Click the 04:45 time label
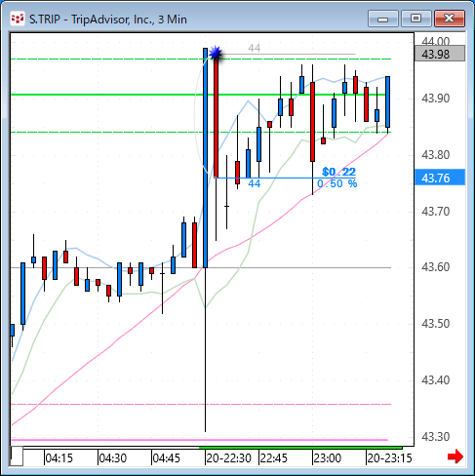 [x=166, y=458]
